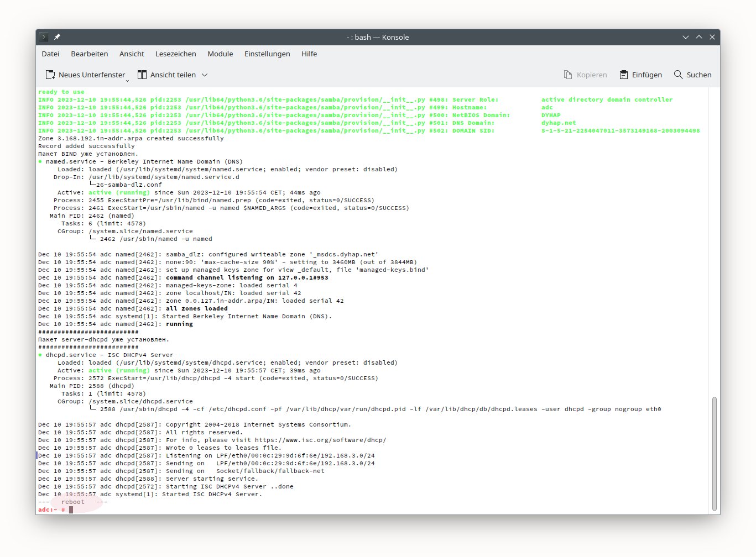The image size is (756, 557).
Task: Minimize the Konsole window
Action: click(686, 37)
